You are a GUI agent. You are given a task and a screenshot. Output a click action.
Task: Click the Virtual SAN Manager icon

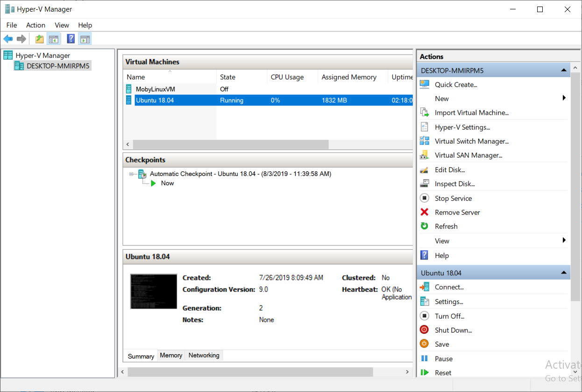pos(425,155)
